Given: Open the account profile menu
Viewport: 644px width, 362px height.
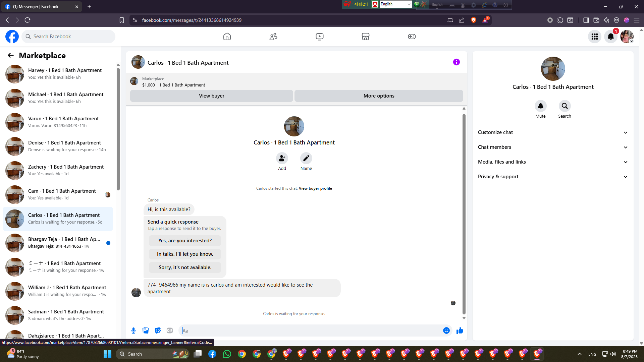Looking at the screenshot, I should pos(627,37).
